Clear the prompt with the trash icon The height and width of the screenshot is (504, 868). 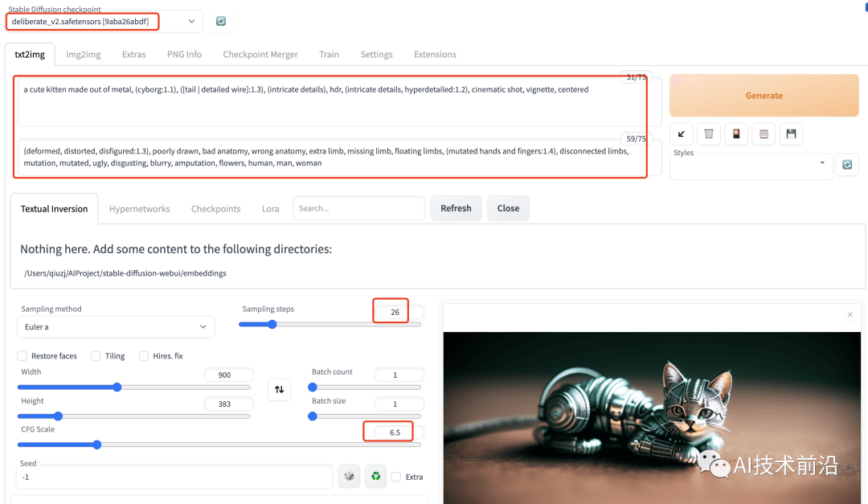709,133
